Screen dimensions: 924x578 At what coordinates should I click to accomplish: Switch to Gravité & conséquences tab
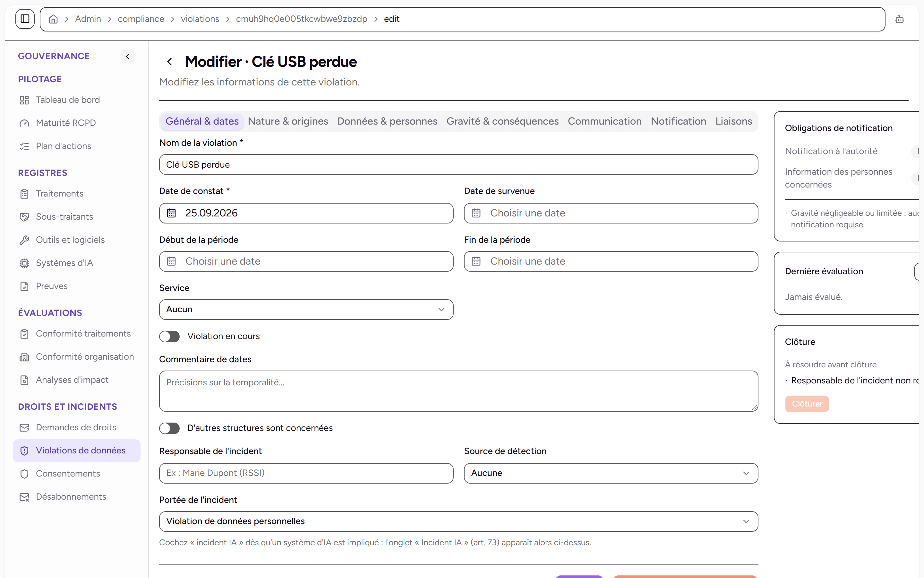click(x=502, y=121)
